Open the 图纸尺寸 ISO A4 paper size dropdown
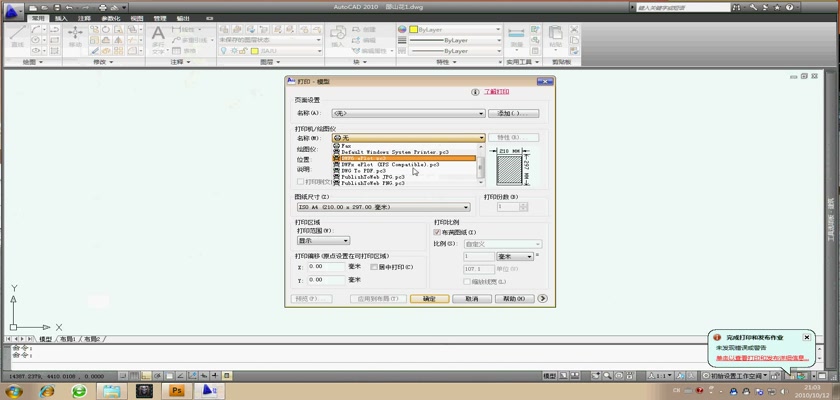Image resolution: width=840 pixels, height=400 pixels. pyautogui.click(x=384, y=207)
